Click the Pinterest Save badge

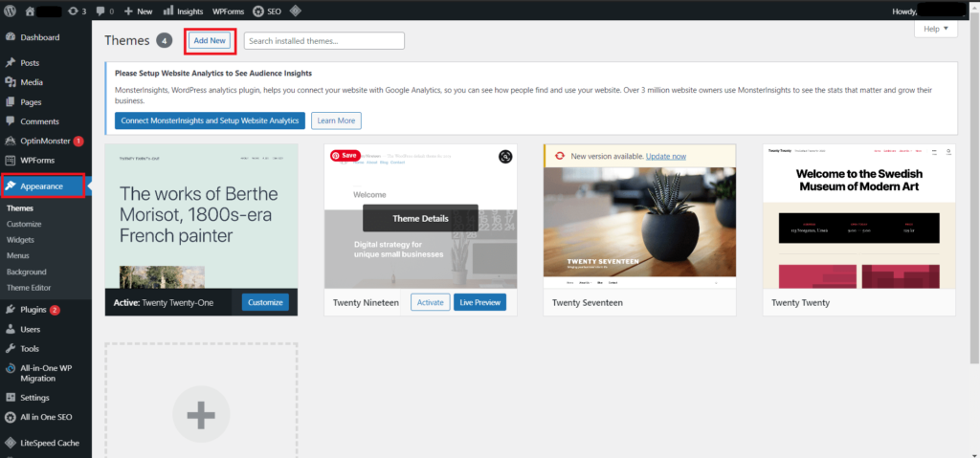point(345,155)
